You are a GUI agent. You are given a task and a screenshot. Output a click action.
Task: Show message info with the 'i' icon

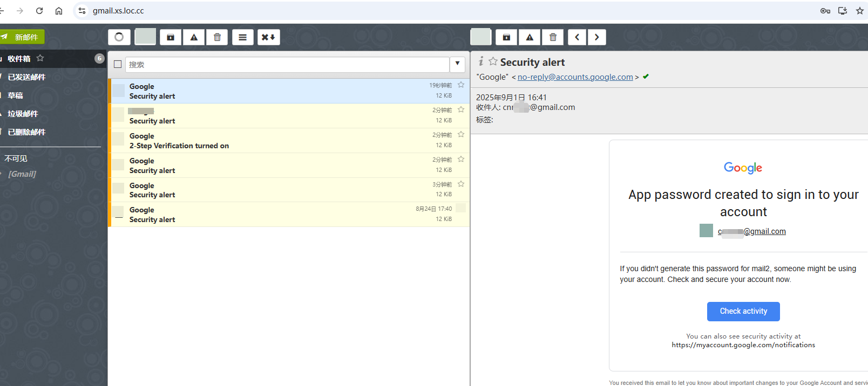click(481, 61)
